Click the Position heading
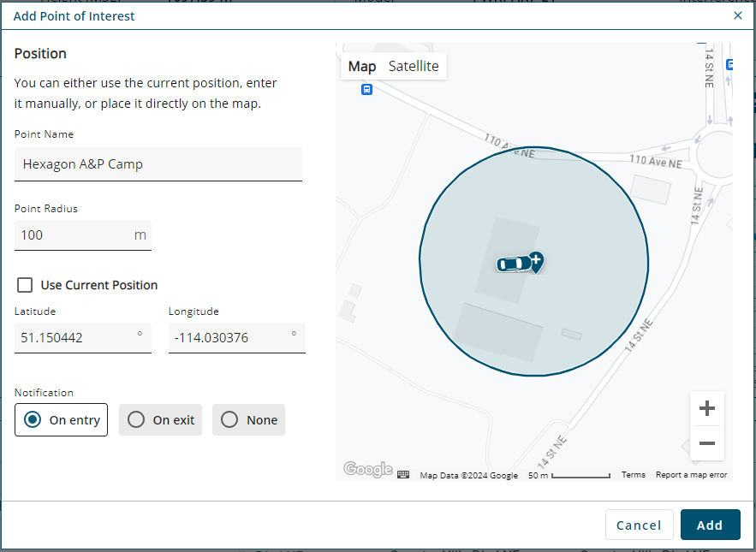 pos(40,54)
